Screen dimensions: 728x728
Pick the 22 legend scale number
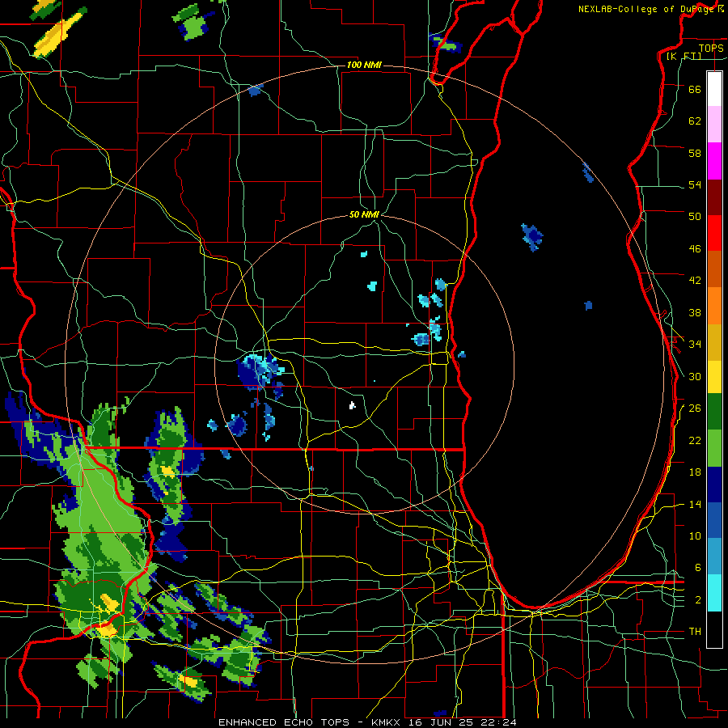click(695, 440)
